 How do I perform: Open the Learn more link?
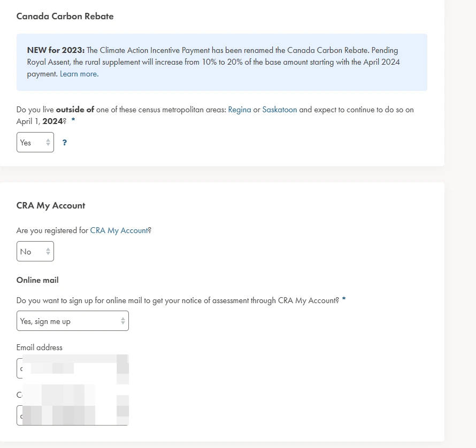[x=79, y=74]
